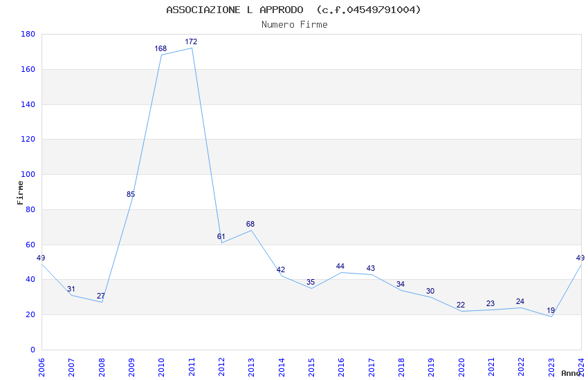
Task: Click the data value 44 for 2016
Action: tap(340, 266)
